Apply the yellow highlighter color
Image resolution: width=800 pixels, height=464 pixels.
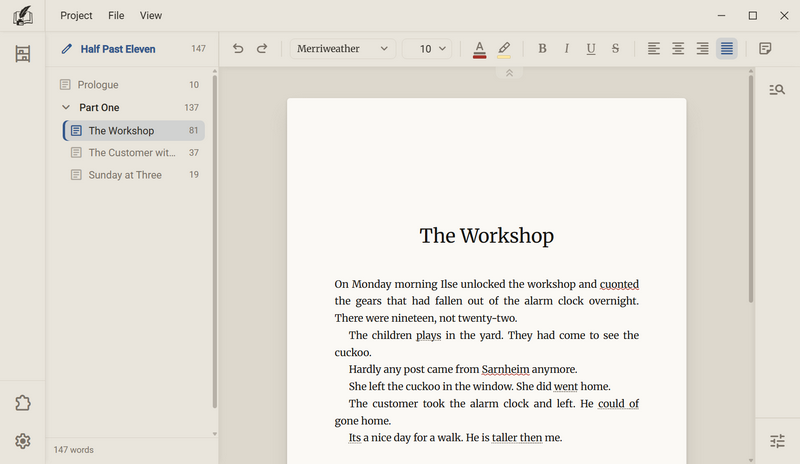pyautogui.click(x=504, y=50)
